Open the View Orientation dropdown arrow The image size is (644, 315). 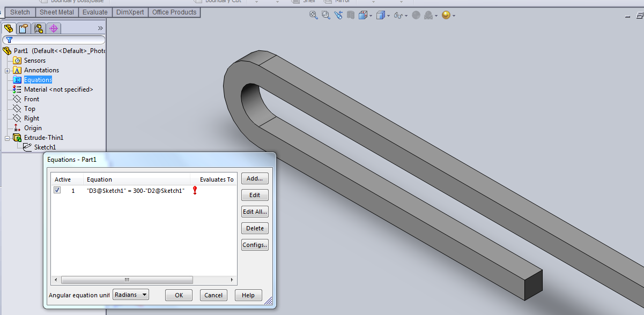(371, 16)
